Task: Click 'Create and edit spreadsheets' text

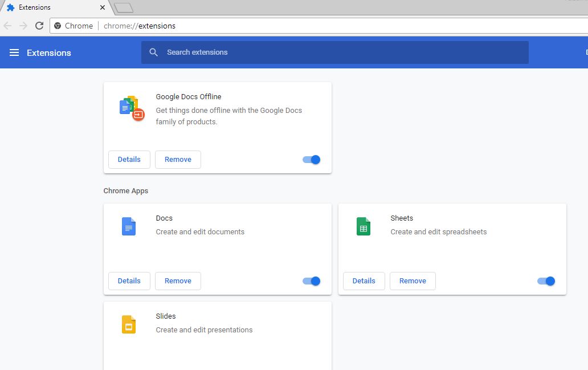Action: point(439,232)
